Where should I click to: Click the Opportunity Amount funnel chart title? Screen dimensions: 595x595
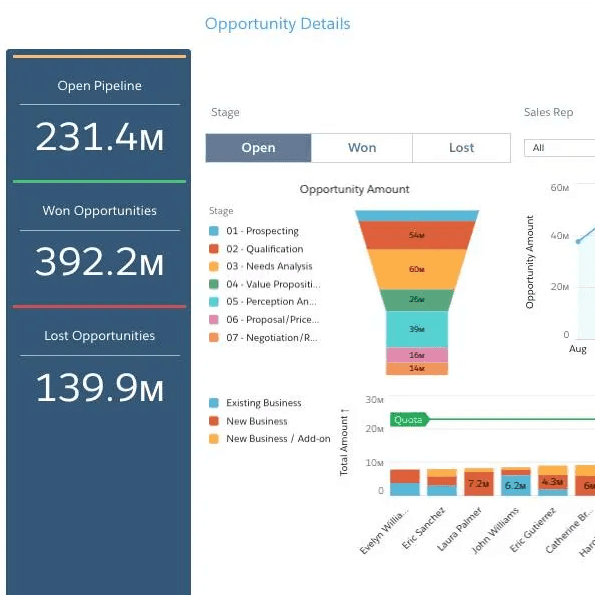354,189
